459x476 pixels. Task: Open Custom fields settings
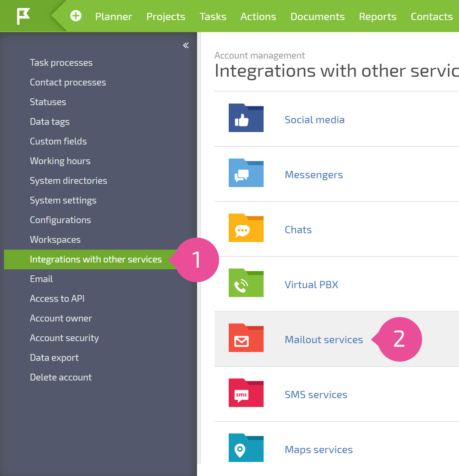[58, 141]
